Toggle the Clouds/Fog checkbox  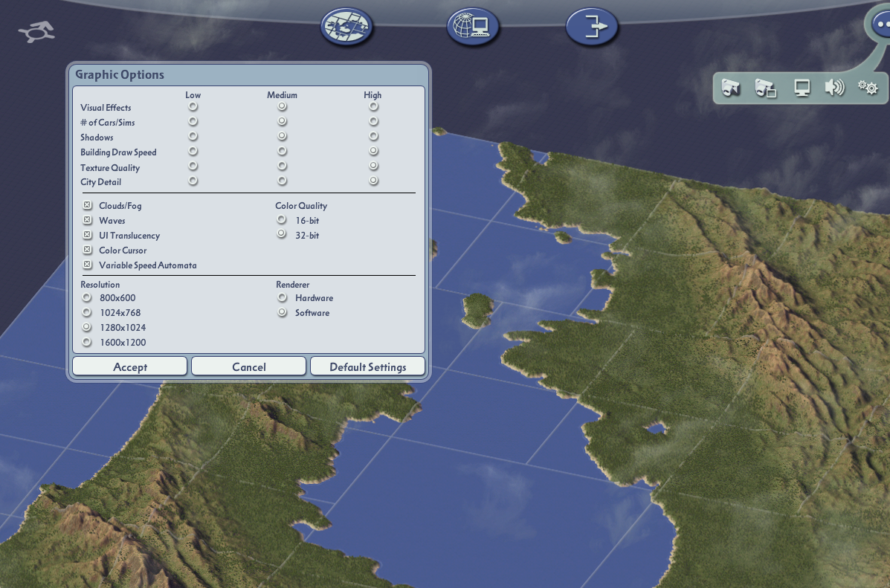pyautogui.click(x=88, y=205)
